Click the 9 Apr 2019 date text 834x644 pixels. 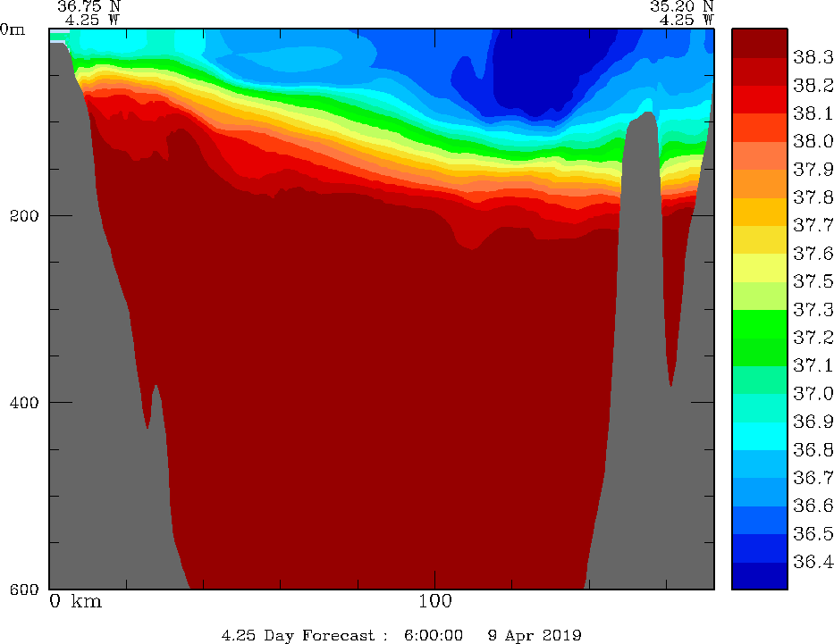click(x=535, y=635)
